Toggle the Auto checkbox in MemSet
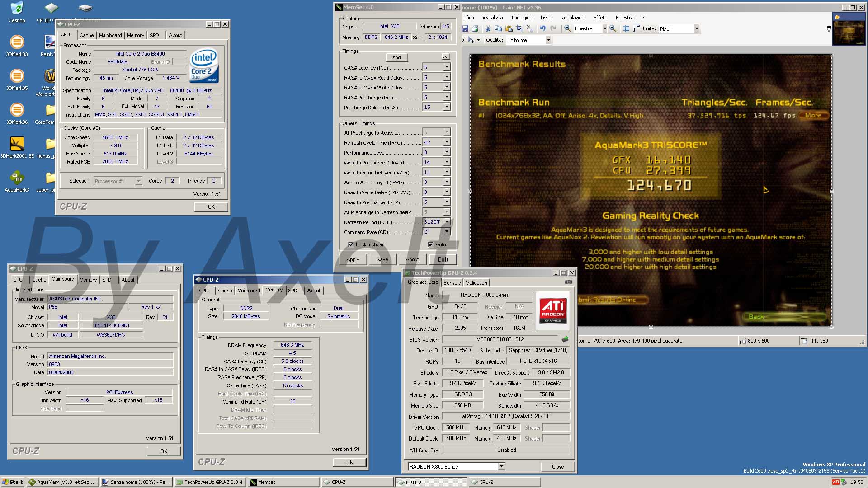Image resolution: width=868 pixels, height=488 pixels. 430,244
